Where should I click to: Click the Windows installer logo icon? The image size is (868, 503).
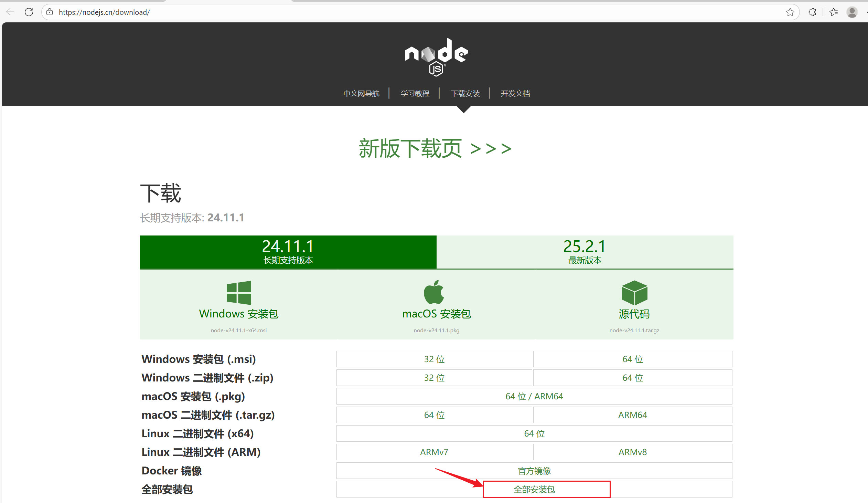pyautogui.click(x=239, y=292)
